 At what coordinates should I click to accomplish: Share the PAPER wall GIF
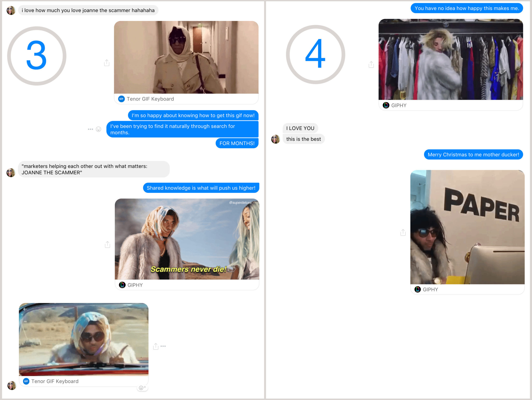pos(403,232)
